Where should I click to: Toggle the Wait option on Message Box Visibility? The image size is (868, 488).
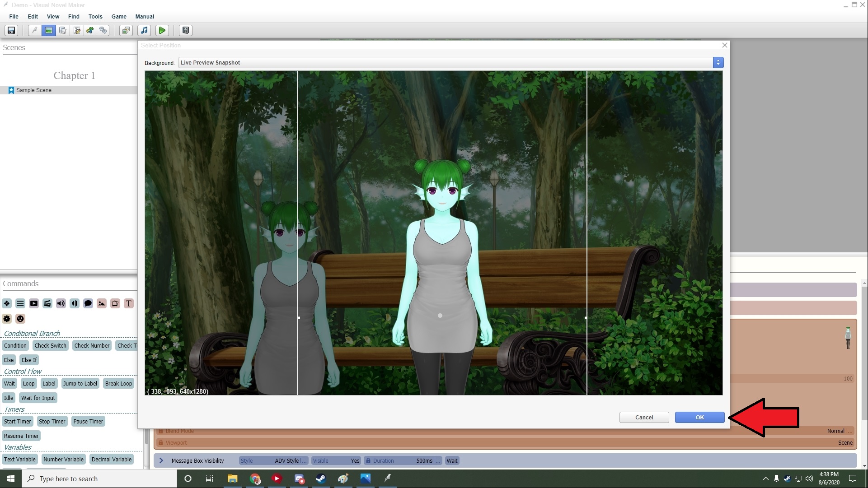(x=452, y=460)
